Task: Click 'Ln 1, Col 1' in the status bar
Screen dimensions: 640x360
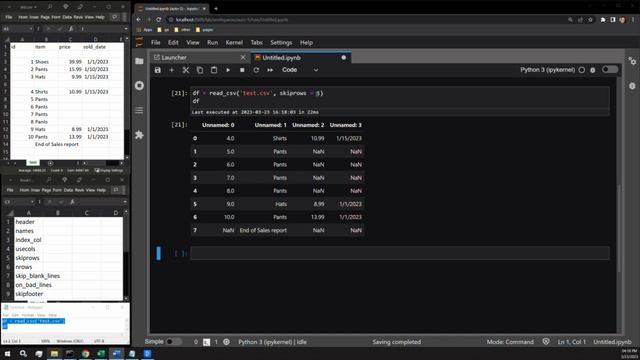Action: point(571,342)
